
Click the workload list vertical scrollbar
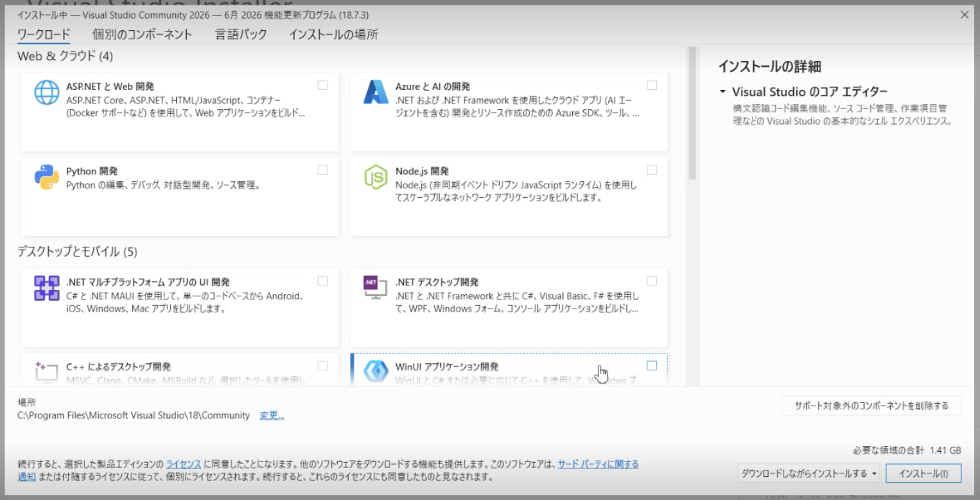[692, 113]
